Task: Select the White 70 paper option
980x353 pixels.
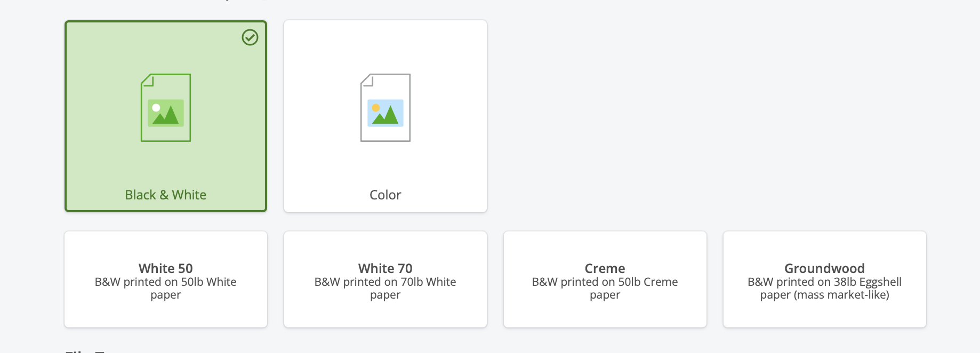Action: pyautogui.click(x=385, y=268)
